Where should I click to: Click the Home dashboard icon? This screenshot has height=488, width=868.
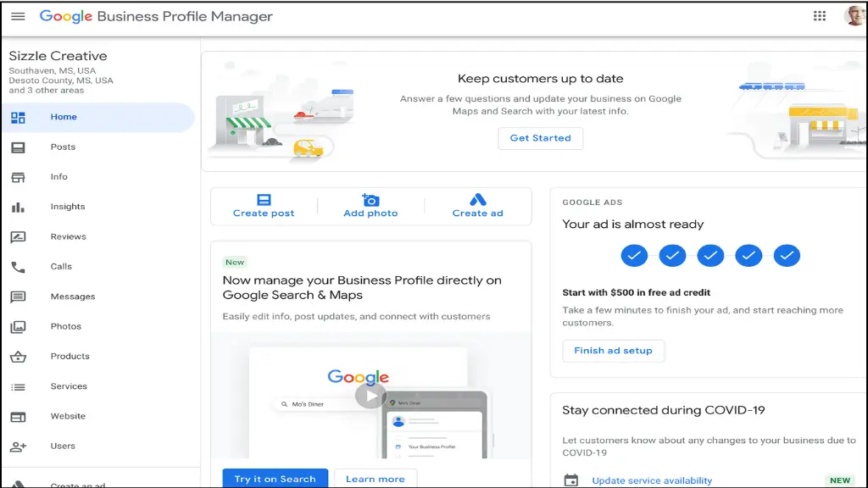(x=18, y=117)
